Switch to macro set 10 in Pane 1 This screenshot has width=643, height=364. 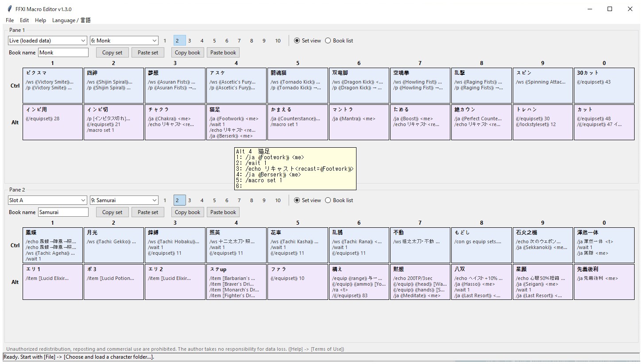(x=278, y=41)
